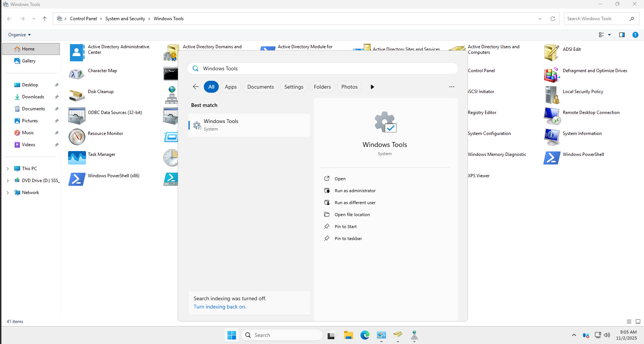Image resolution: width=644 pixels, height=344 pixels.
Task: Toggle the preview pane button
Action: click(x=622, y=35)
